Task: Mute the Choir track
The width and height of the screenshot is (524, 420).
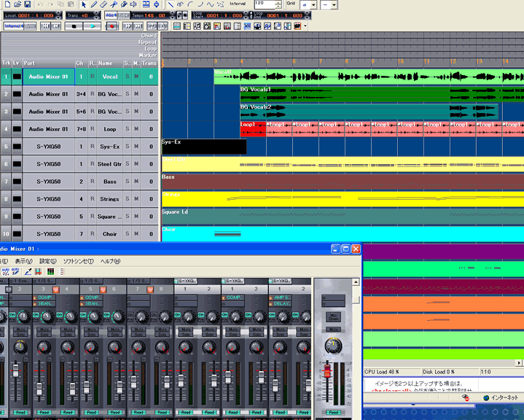Action: click(x=136, y=234)
